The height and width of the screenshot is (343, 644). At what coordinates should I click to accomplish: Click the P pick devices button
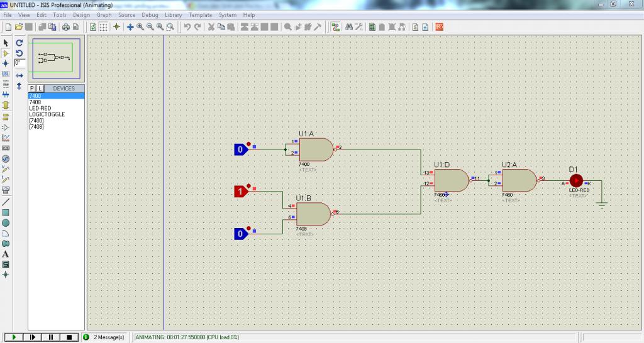click(x=32, y=89)
